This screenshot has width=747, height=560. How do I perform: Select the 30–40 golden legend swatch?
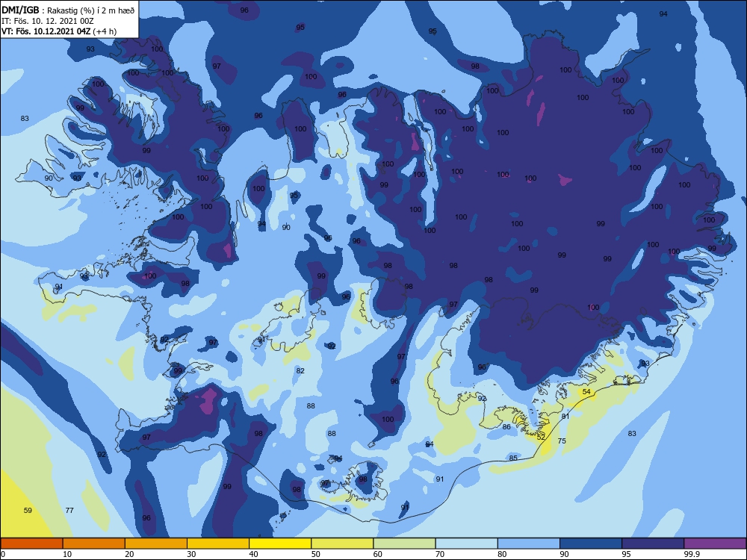click(x=218, y=544)
